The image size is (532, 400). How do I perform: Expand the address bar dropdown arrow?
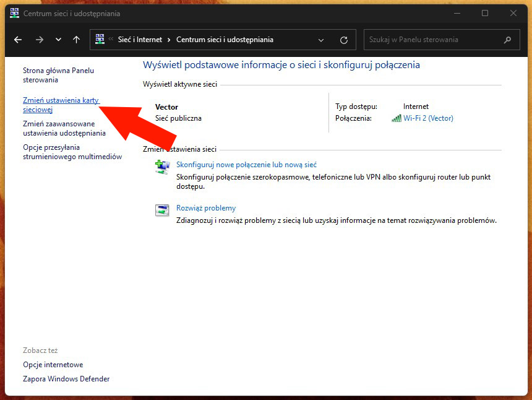click(321, 39)
